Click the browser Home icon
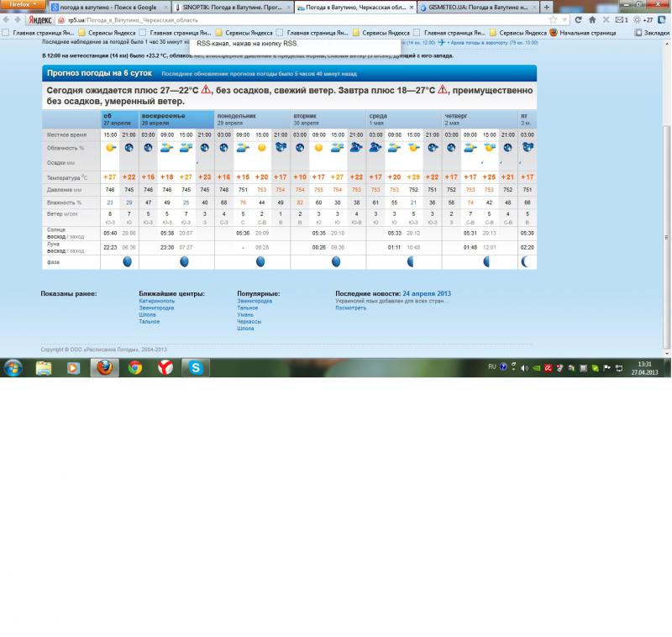 point(592,19)
